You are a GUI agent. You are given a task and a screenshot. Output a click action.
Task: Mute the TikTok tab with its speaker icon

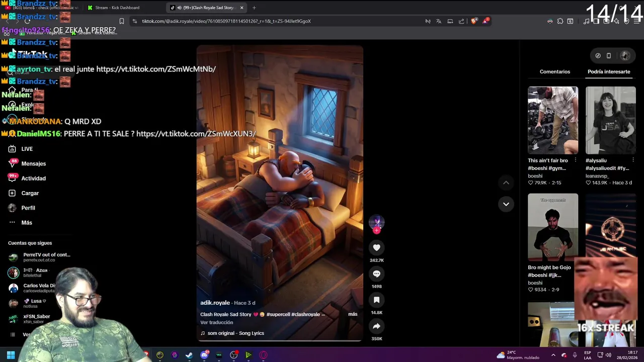(x=180, y=8)
